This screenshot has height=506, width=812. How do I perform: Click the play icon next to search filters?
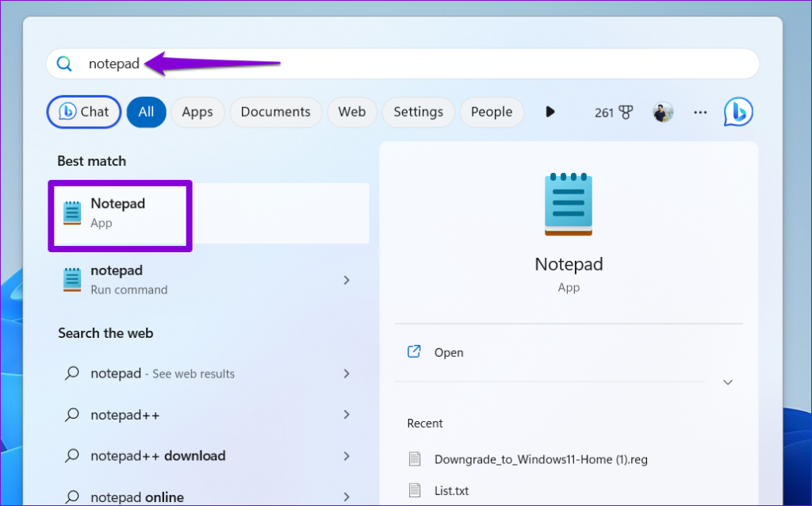[x=550, y=112]
